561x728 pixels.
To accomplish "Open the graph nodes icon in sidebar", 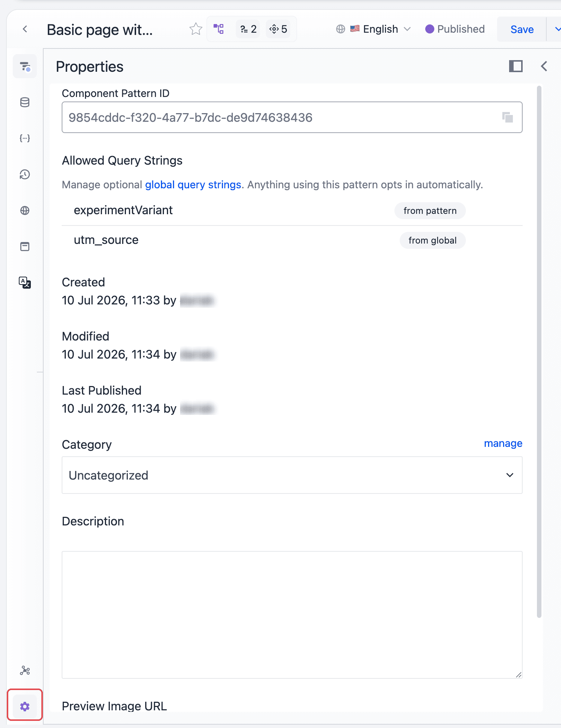I will [25, 670].
